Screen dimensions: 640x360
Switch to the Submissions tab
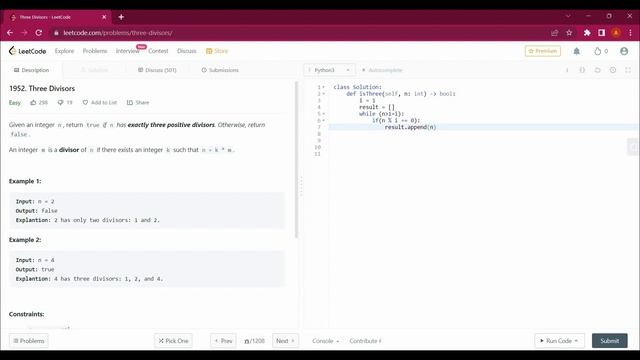coord(220,70)
